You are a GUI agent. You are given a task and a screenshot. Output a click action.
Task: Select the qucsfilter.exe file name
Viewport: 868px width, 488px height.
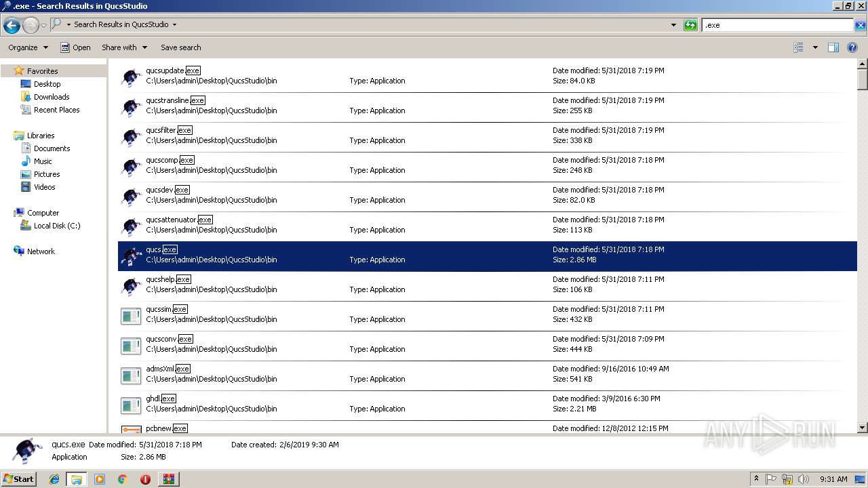coord(169,130)
